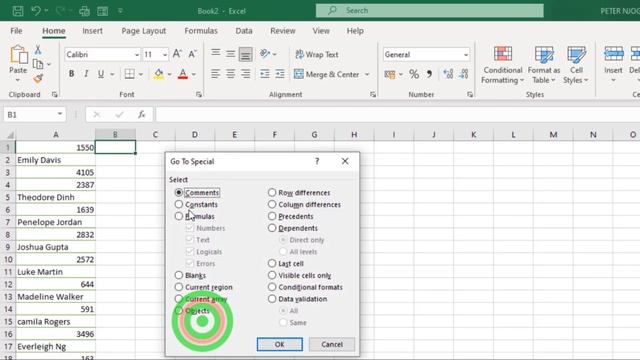The width and height of the screenshot is (640, 360).
Task: Toggle Underline formatting
Action: pos(100,74)
